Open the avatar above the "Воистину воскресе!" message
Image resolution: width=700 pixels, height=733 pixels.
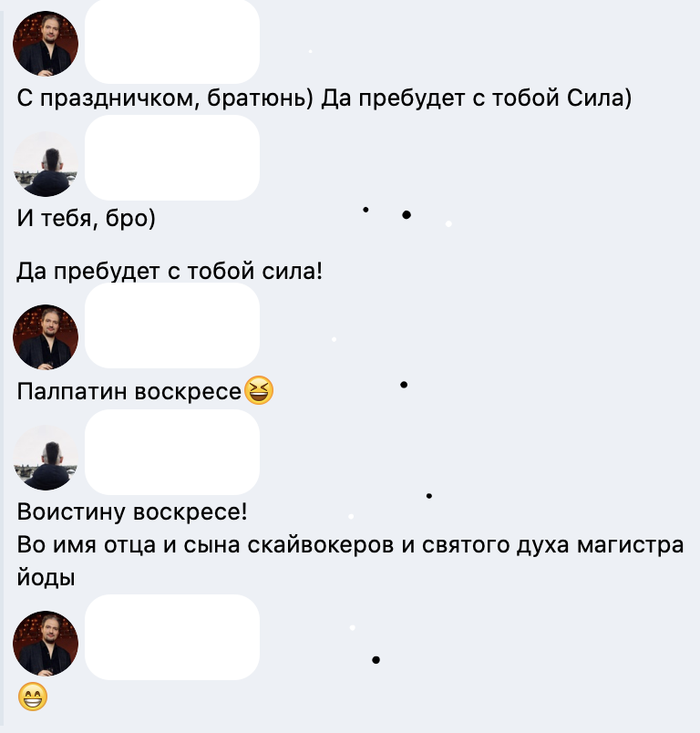point(46,458)
